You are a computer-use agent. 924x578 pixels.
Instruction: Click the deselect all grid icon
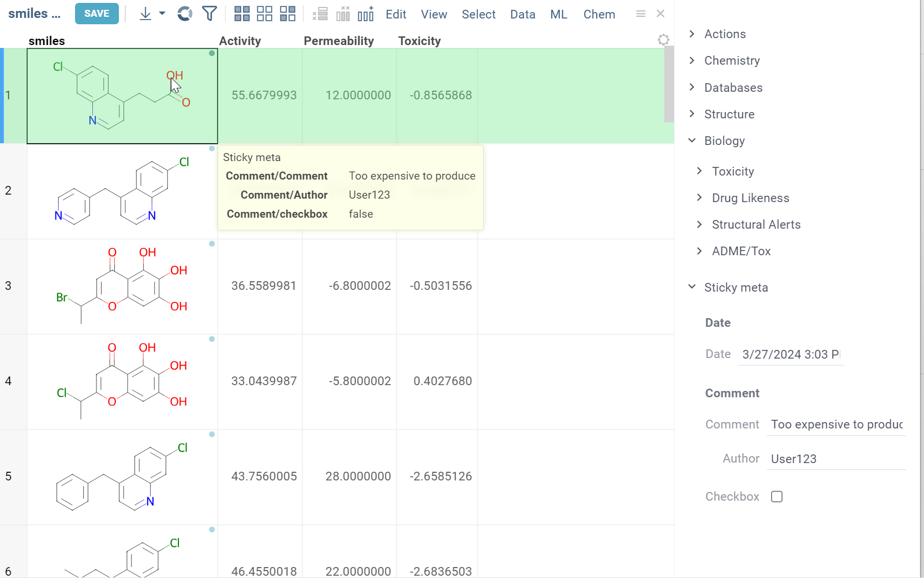click(264, 14)
